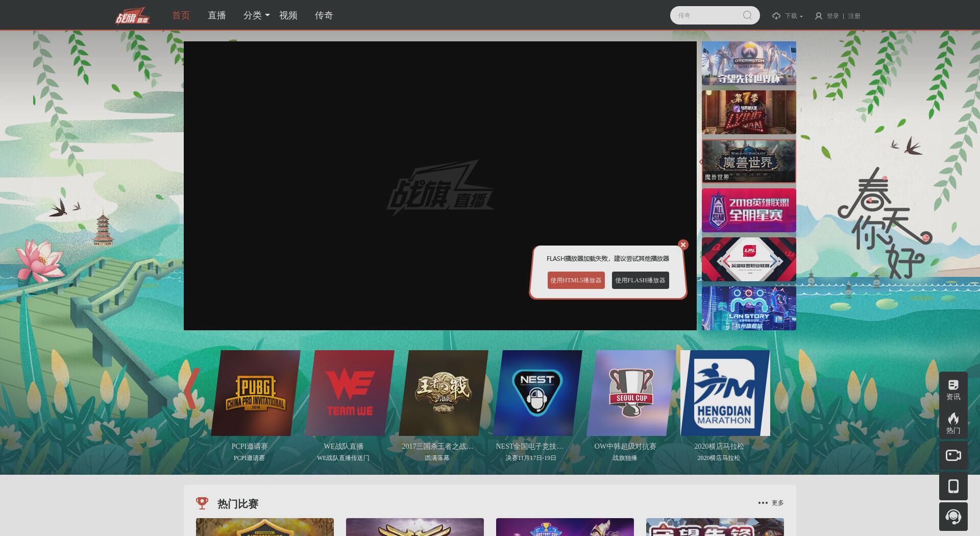
Task: Click the customer service headset icon
Action: 953,517
